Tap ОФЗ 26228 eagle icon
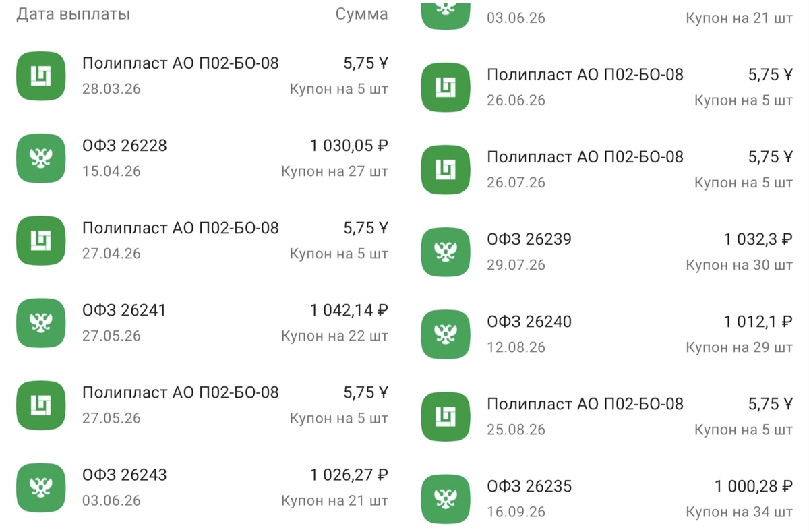This screenshot has height=532, width=809. pos(41,158)
